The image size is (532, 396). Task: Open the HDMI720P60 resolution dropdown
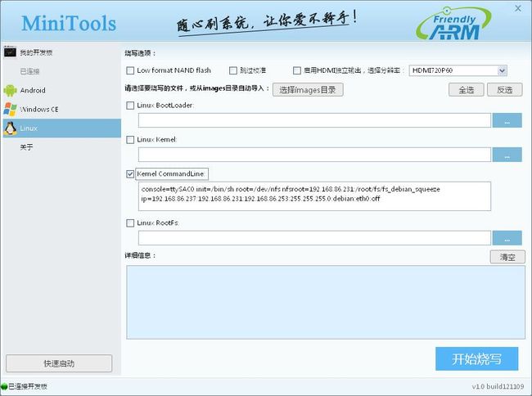pyautogui.click(x=458, y=70)
